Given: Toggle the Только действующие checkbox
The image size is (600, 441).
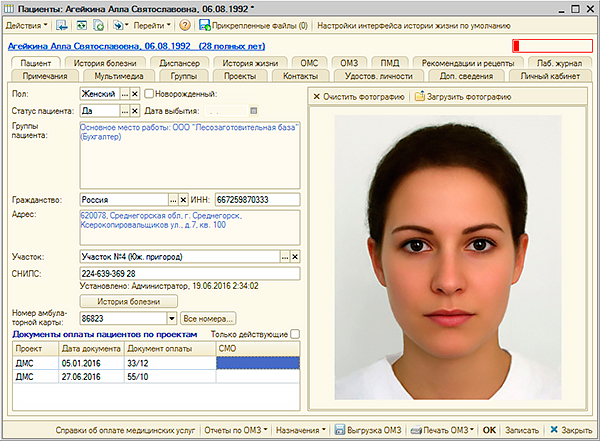Looking at the screenshot, I should pos(293,334).
